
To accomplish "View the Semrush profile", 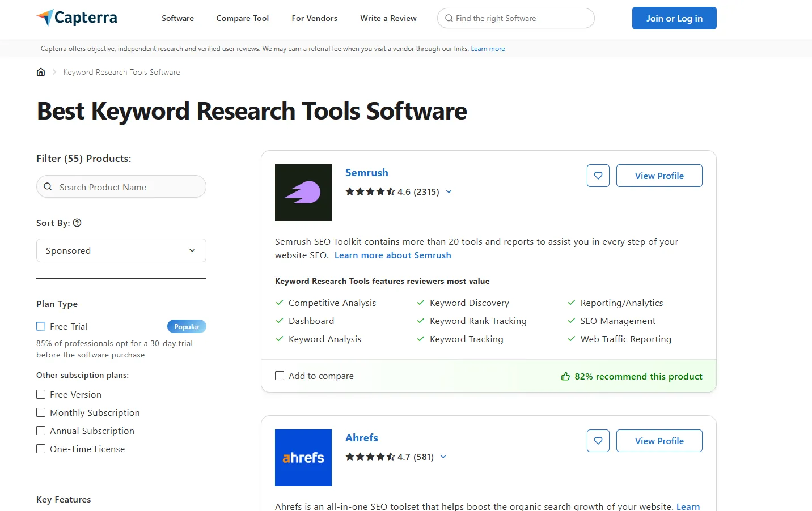I will (x=659, y=176).
